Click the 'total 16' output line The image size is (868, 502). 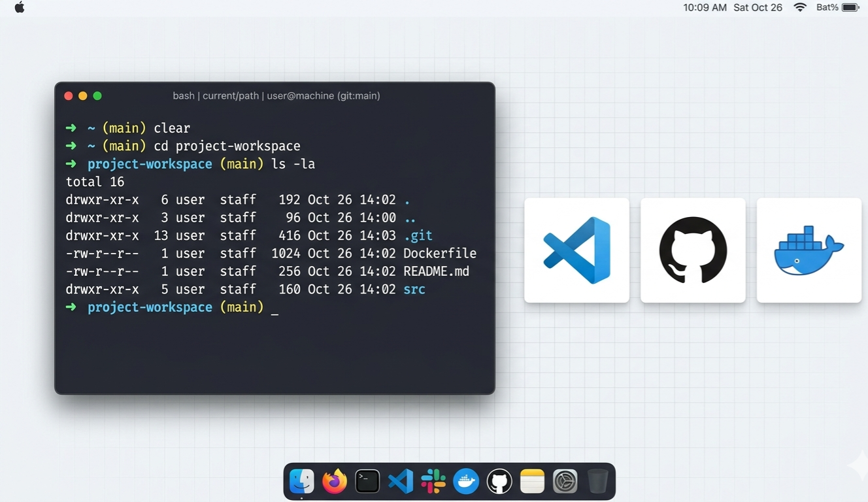(95, 182)
